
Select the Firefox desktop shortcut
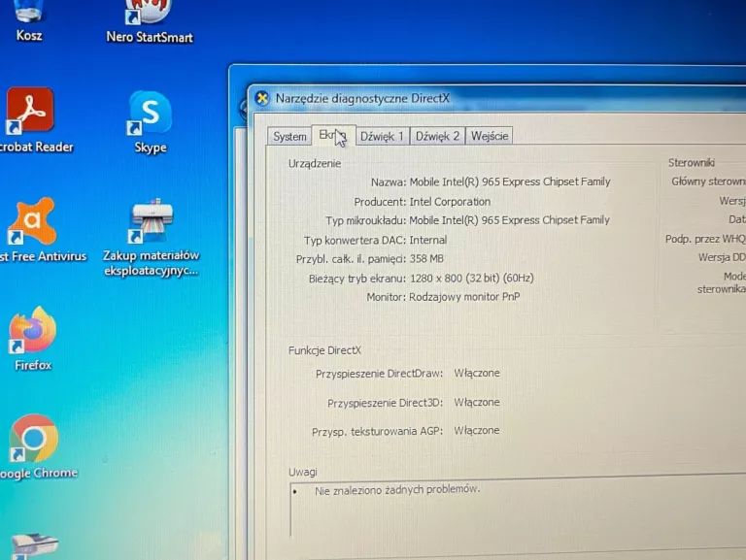point(33,340)
